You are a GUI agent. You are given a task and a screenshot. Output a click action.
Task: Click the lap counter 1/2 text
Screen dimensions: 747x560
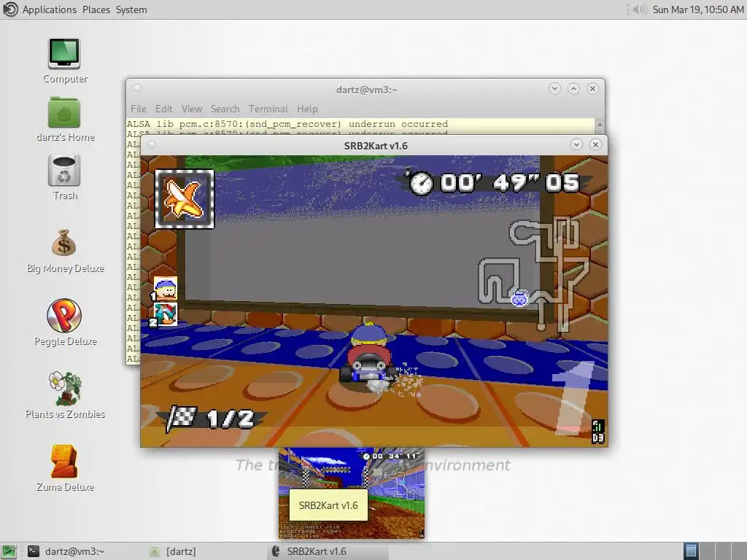230,419
